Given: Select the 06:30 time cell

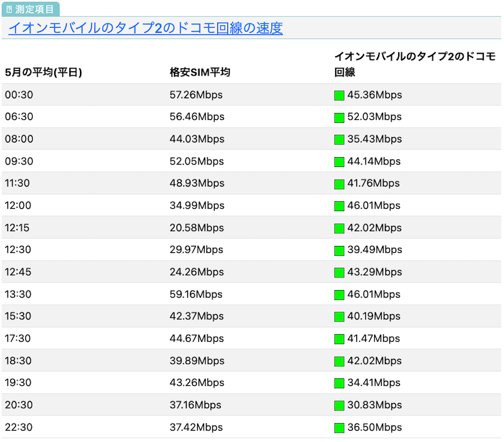Looking at the screenshot, I should click(19, 117).
